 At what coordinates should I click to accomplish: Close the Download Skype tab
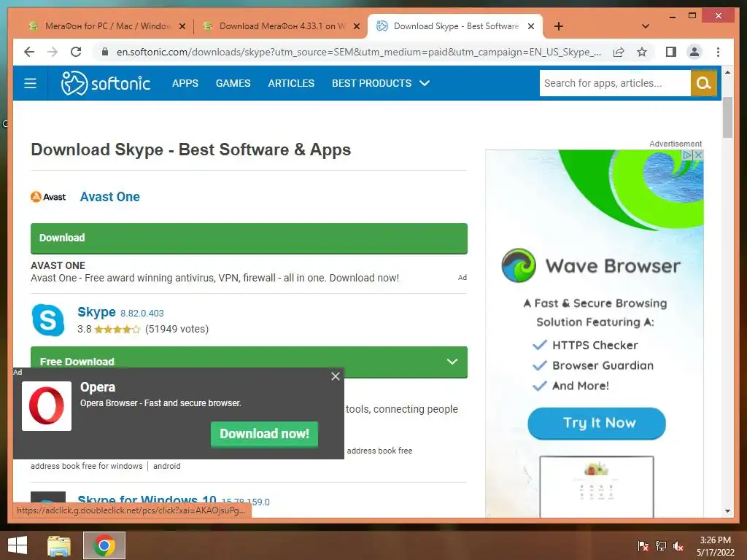tap(531, 27)
